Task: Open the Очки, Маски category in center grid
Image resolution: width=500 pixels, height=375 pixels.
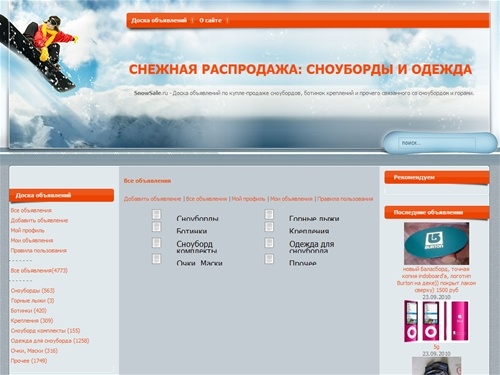Action: click(x=199, y=263)
